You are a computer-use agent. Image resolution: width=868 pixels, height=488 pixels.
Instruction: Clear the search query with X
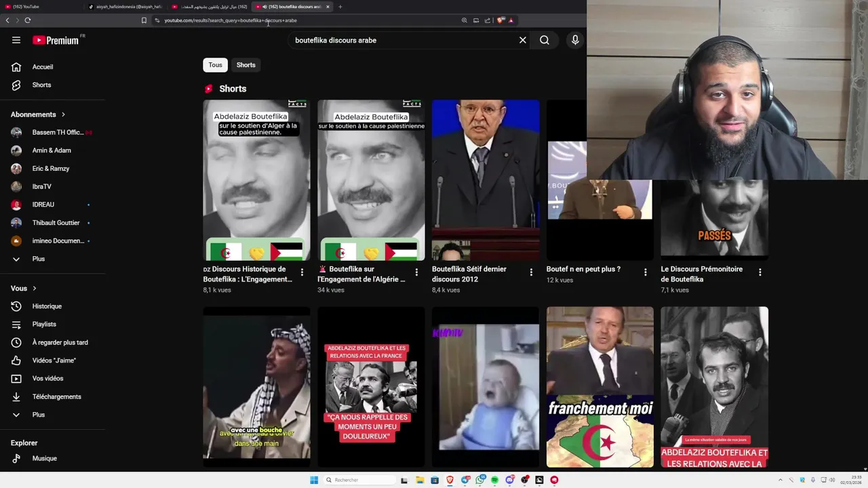pyautogui.click(x=523, y=40)
